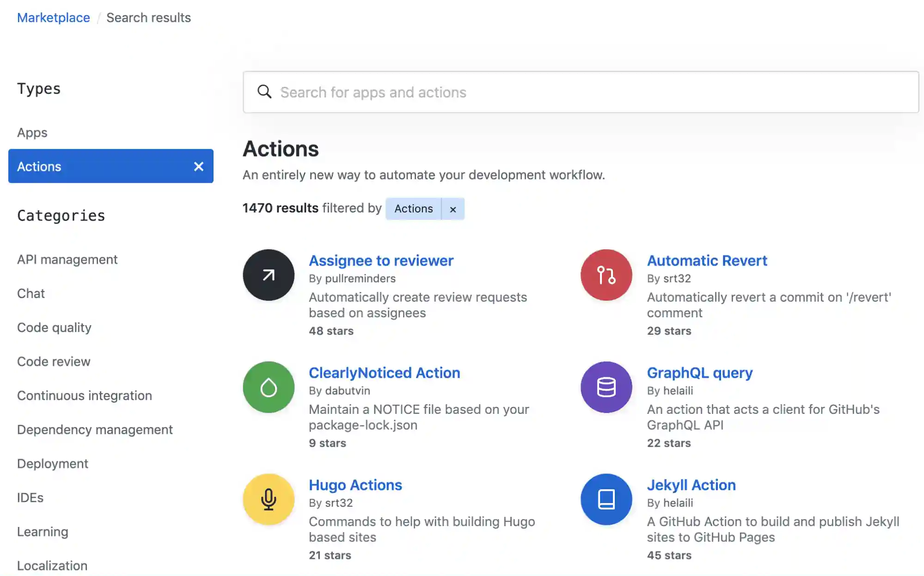The height and width of the screenshot is (576, 924).
Task: Click the Actions filter tag label
Action: click(414, 209)
